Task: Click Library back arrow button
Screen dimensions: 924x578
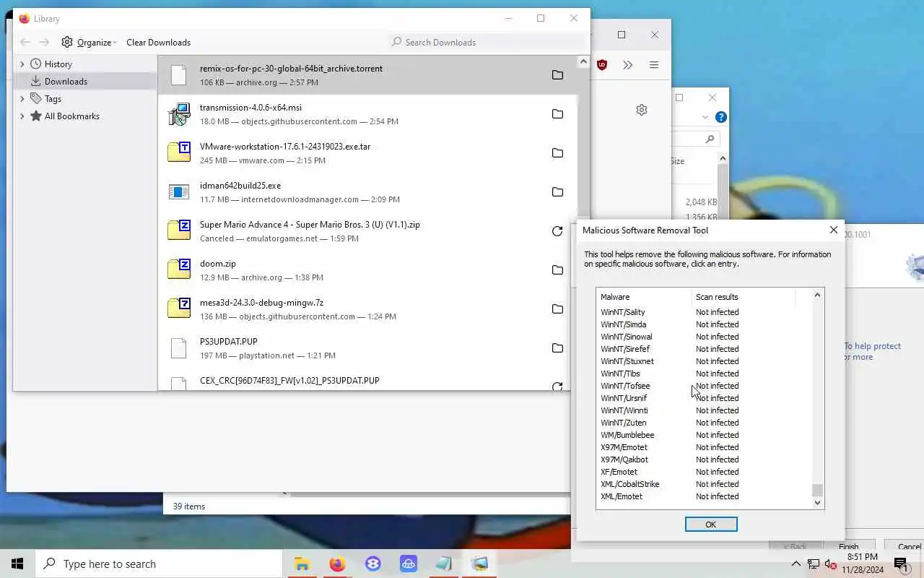Action: (25, 42)
